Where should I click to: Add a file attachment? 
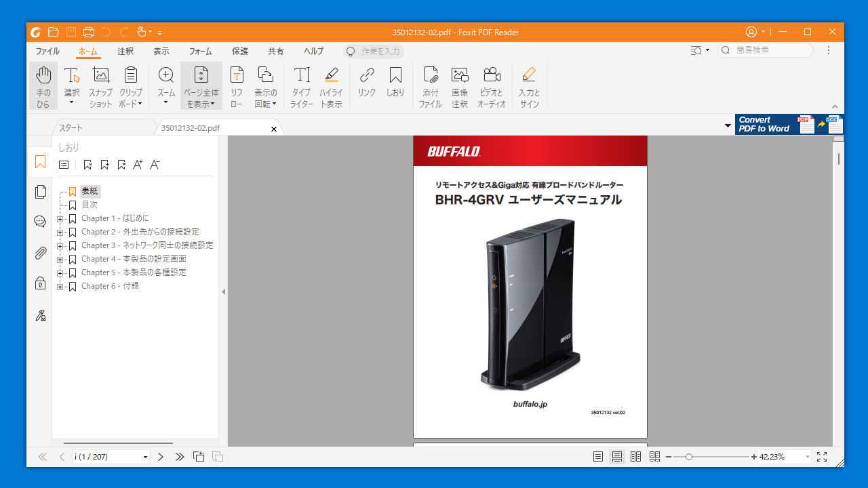430,87
